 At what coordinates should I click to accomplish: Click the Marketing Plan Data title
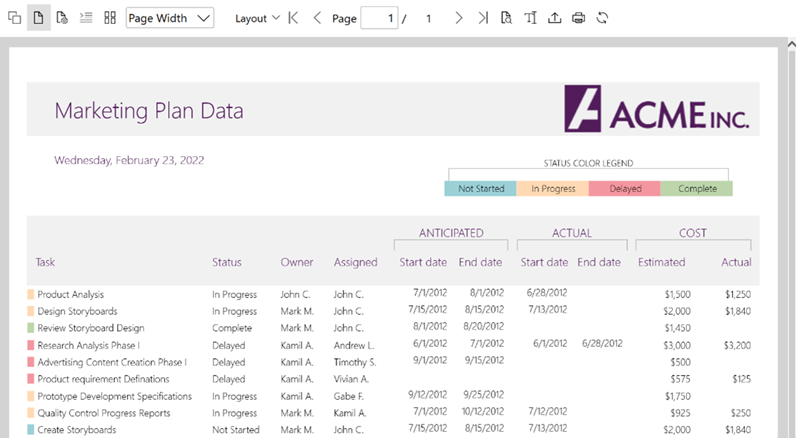pyautogui.click(x=149, y=111)
